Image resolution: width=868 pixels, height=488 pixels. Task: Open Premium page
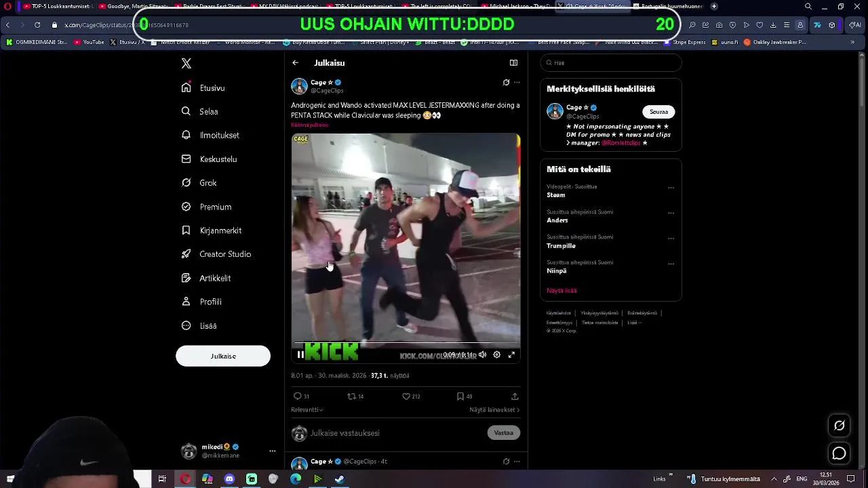tap(206, 207)
